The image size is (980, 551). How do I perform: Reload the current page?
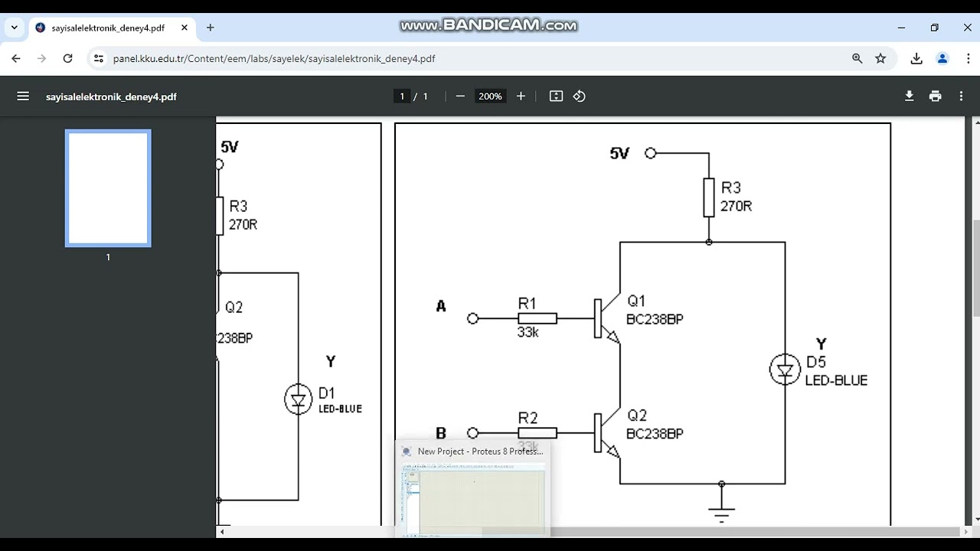[x=68, y=58]
